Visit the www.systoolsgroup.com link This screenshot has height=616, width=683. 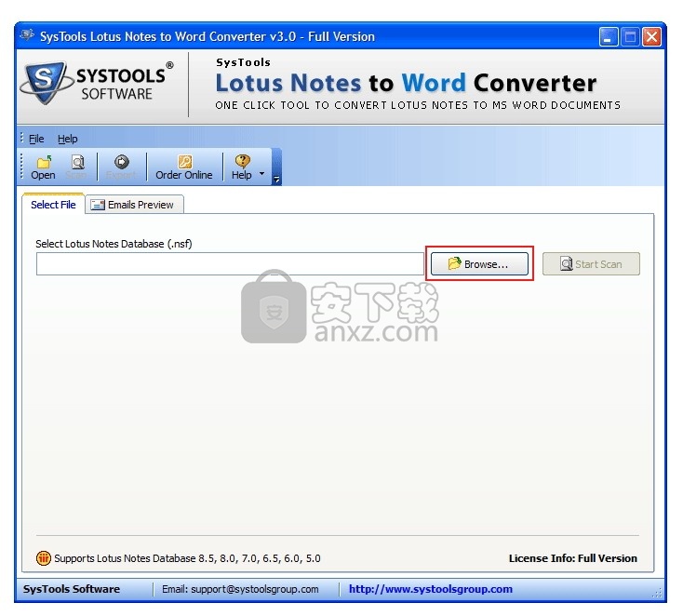coord(430,589)
